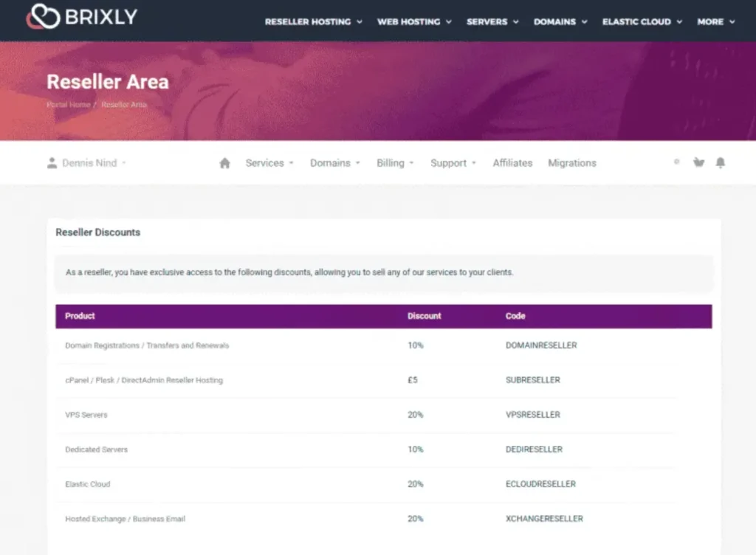Click the Brixly logo
756x555 pixels.
(82, 17)
